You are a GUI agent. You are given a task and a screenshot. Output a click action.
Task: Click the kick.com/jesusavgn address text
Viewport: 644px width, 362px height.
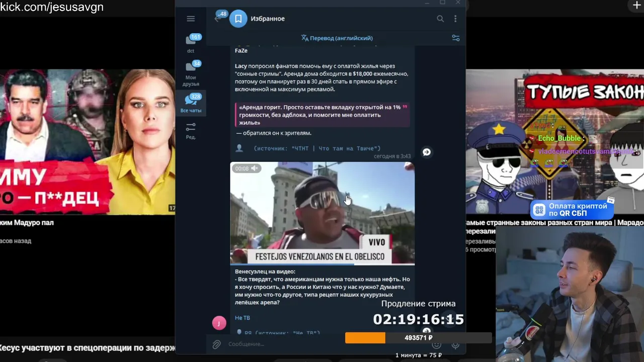click(x=52, y=7)
